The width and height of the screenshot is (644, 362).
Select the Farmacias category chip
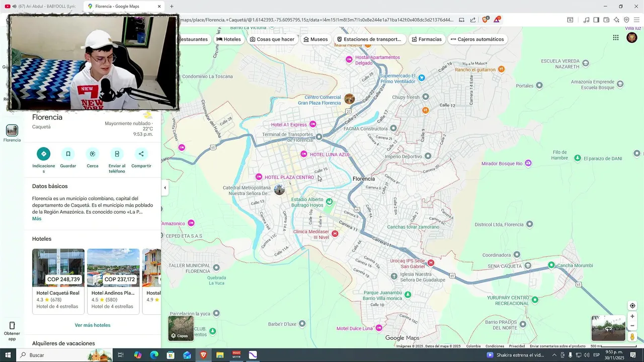click(x=427, y=39)
